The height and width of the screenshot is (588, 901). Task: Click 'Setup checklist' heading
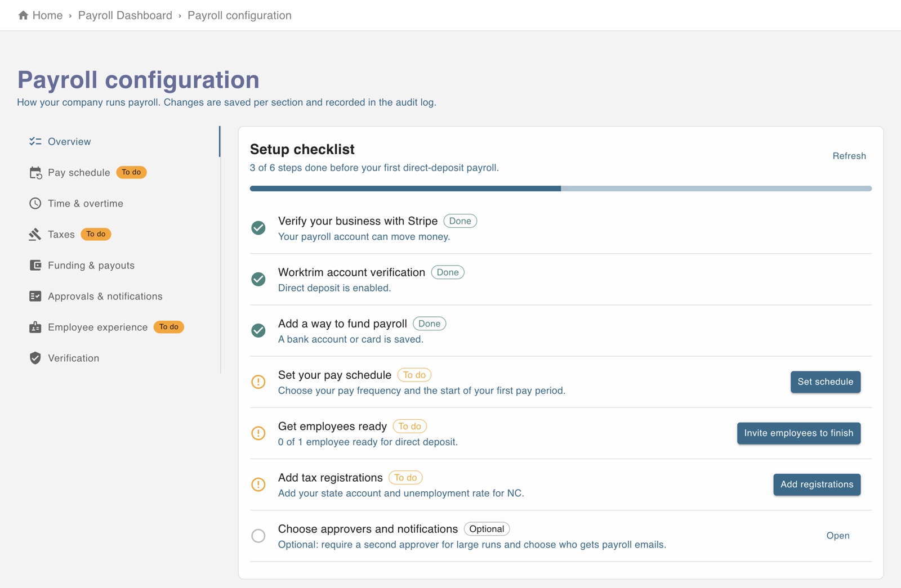(302, 149)
